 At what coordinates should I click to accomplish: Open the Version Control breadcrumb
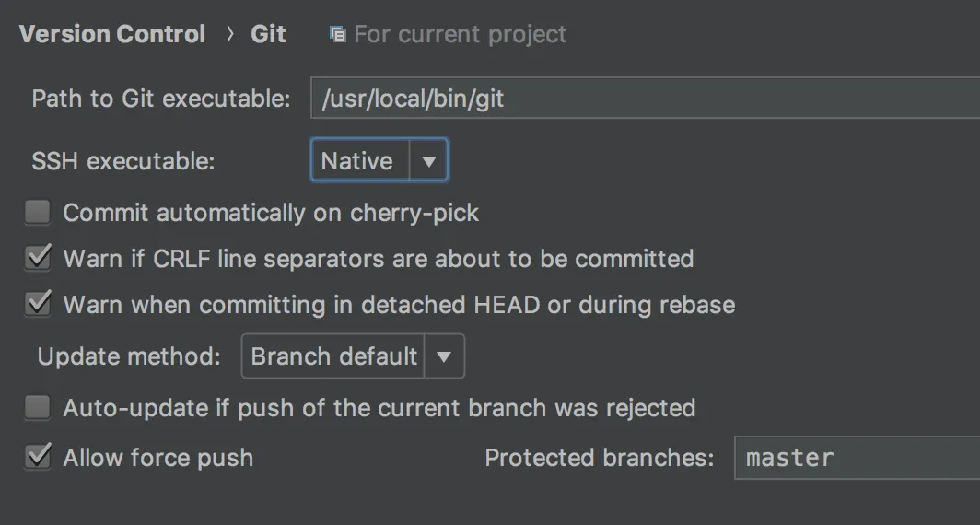point(111,34)
